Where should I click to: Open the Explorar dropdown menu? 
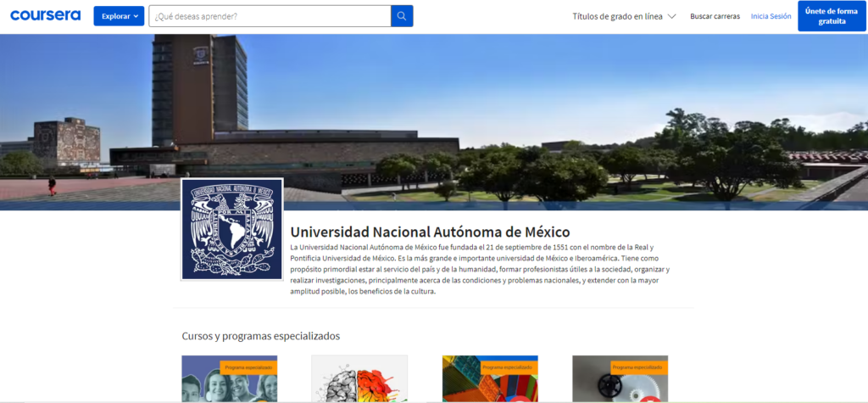119,16
